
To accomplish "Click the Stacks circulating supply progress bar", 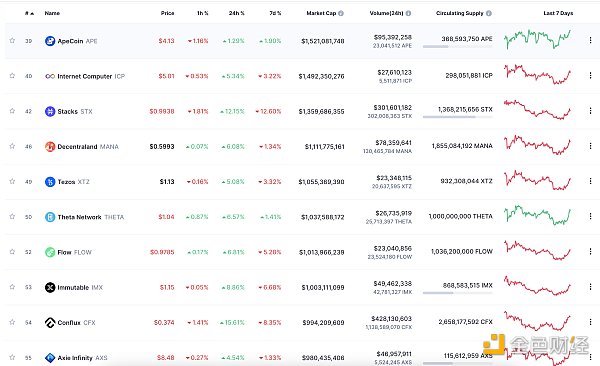I will pos(457,117).
